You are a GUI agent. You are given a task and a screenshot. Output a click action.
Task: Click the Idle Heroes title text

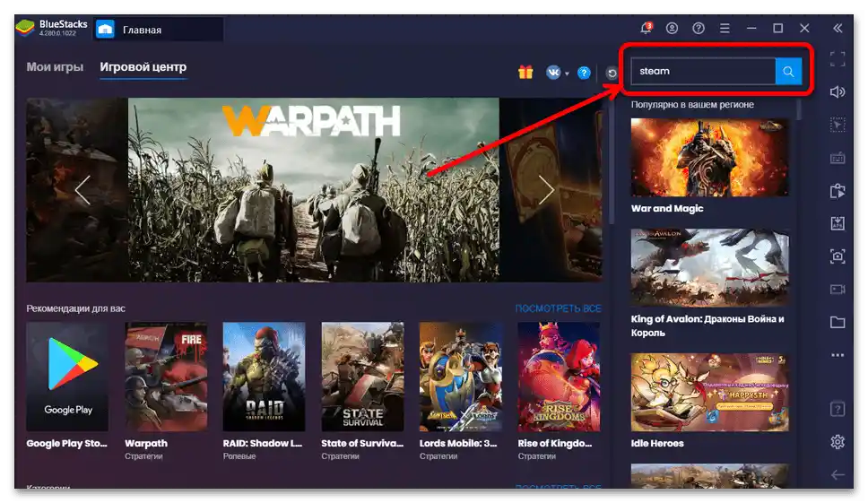[657, 443]
